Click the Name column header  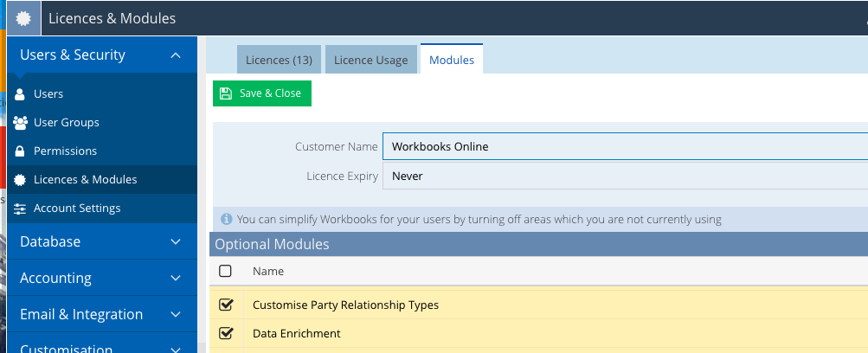pyautogui.click(x=268, y=271)
